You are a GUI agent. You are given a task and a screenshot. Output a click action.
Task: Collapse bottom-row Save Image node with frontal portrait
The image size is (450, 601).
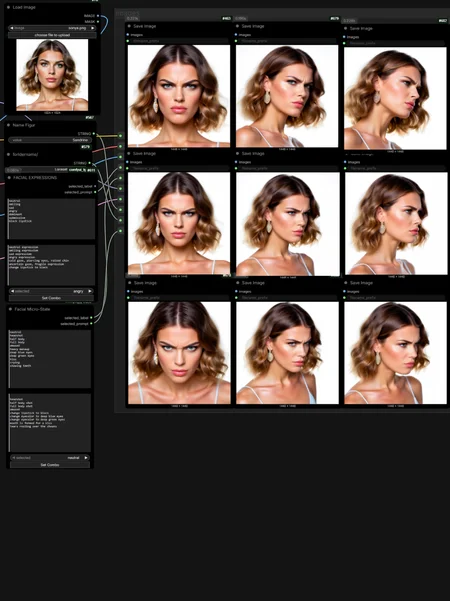pos(129,283)
